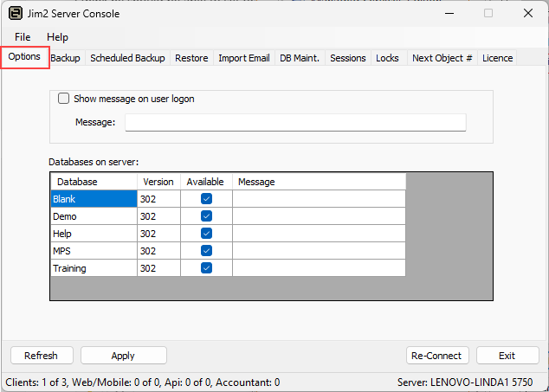Switch to the DB Maint. tab
549x392 pixels.
pos(300,58)
